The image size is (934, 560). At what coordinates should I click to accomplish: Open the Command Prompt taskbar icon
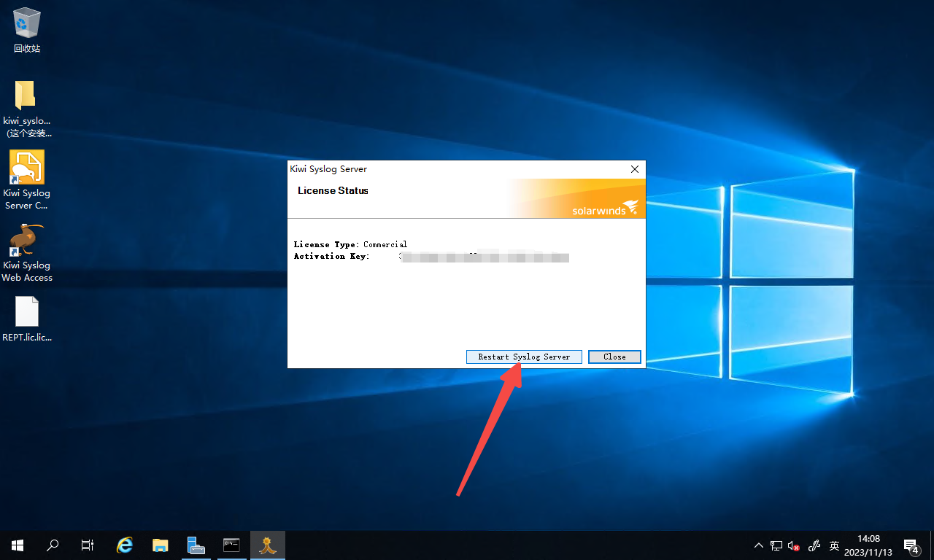coord(231,545)
